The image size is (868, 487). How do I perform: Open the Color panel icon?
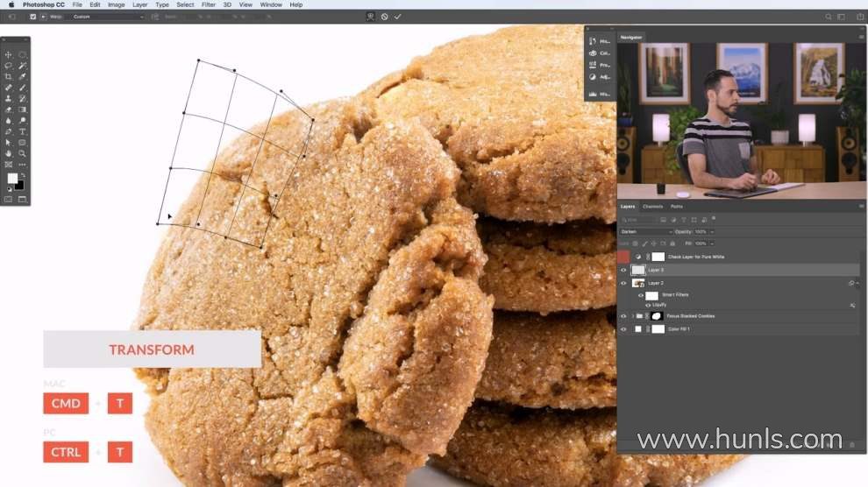point(593,53)
